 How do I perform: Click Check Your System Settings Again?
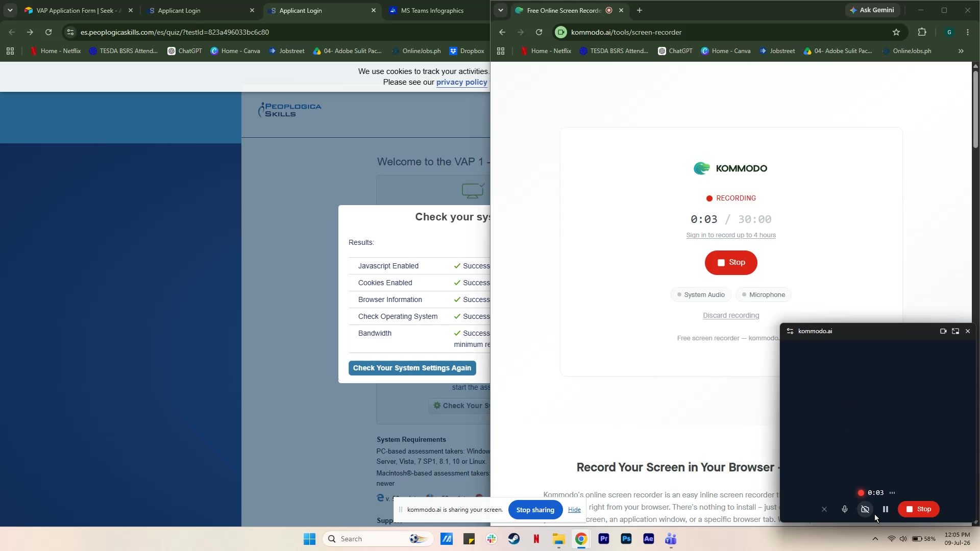click(x=412, y=368)
